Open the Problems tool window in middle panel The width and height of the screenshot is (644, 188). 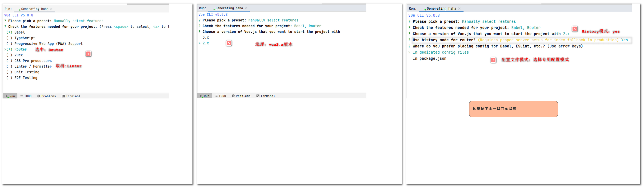pyautogui.click(x=241, y=96)
